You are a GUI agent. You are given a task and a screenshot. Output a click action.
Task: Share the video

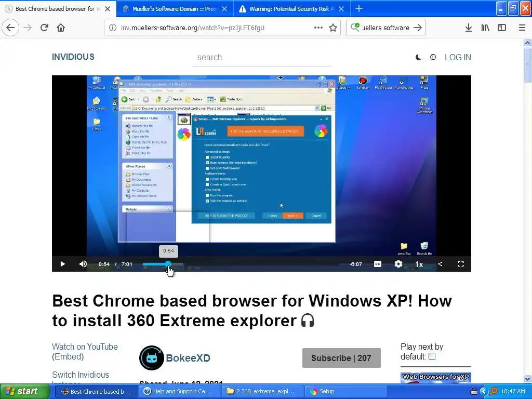pos(440,264)
